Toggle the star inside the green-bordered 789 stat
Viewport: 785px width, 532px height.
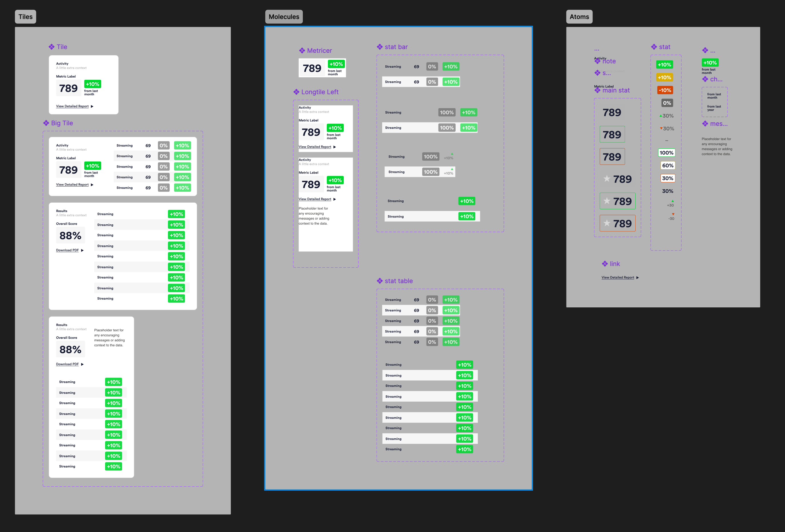tap(607, 201)
